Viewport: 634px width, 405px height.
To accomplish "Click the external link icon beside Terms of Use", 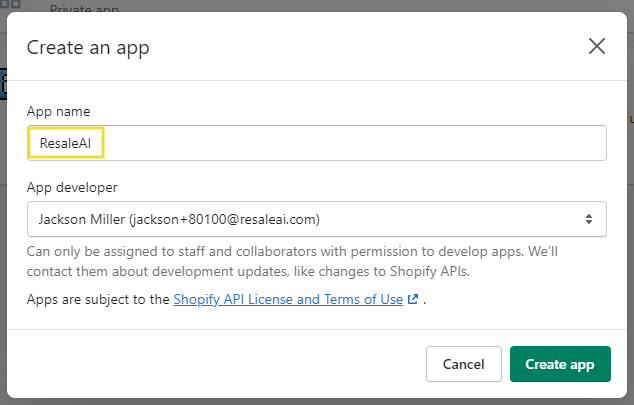I will coord(413,300).
